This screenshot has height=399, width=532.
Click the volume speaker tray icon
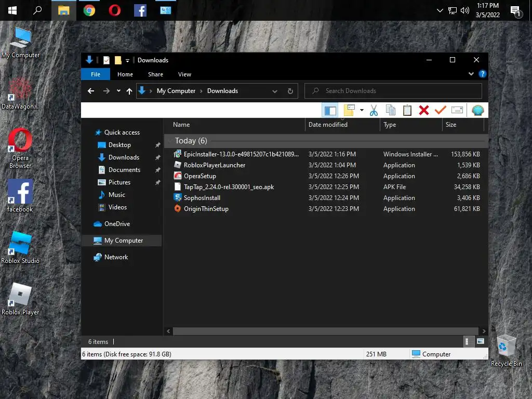[465, 10]
